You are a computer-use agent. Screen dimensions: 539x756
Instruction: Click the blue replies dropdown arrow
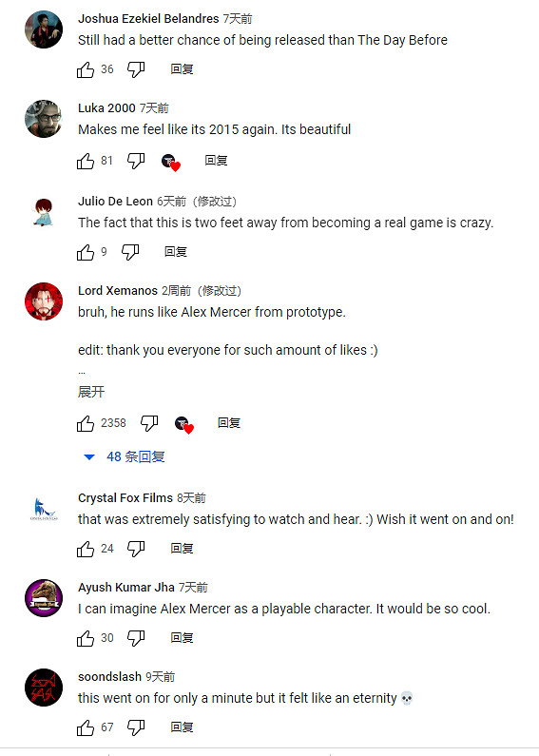click(89, 457)
